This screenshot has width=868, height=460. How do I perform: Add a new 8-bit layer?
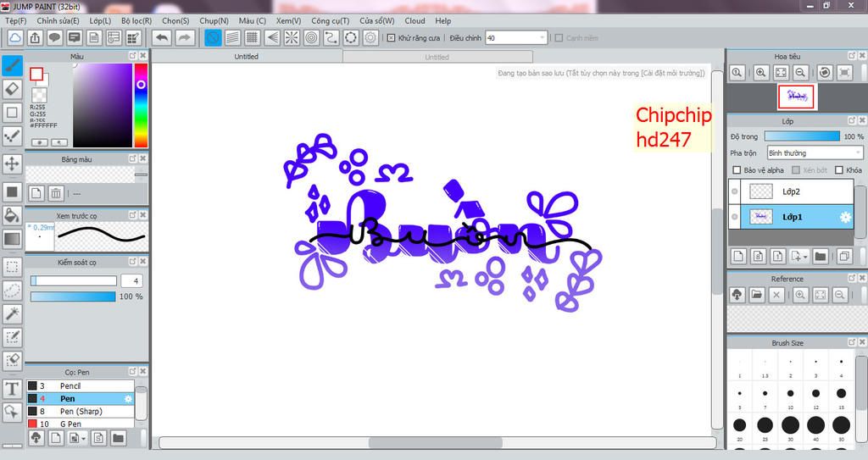[758, 256]
